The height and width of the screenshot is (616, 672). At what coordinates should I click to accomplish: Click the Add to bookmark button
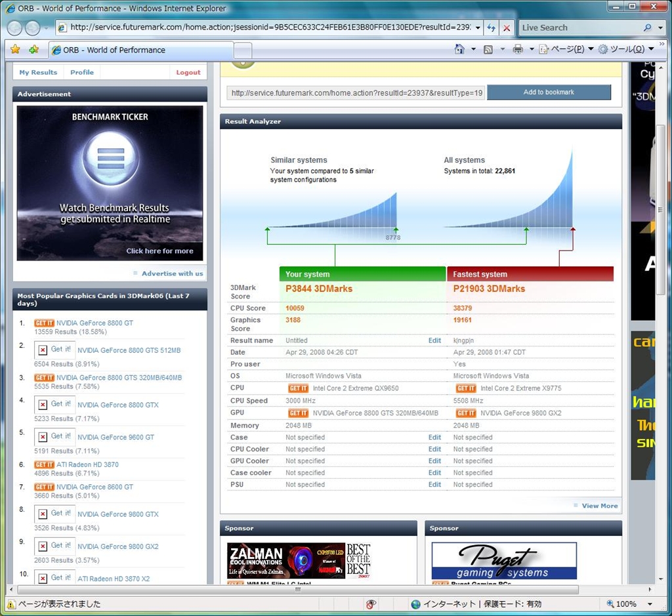[x=549, y=92]
